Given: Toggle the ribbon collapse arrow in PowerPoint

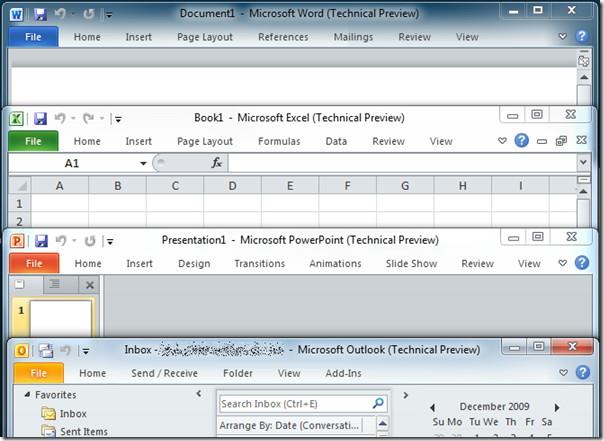Looking at the screenshot, I should tap(562, 264).
